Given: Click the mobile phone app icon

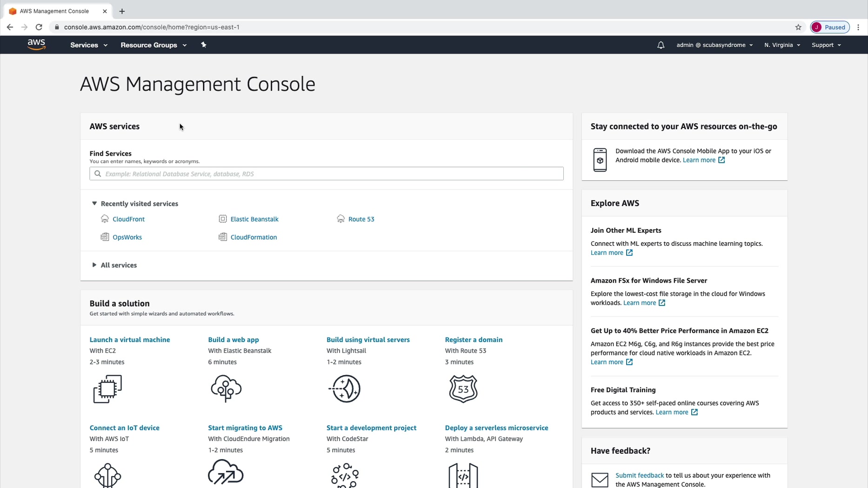Looking at the screenshot, I should 600,160.
